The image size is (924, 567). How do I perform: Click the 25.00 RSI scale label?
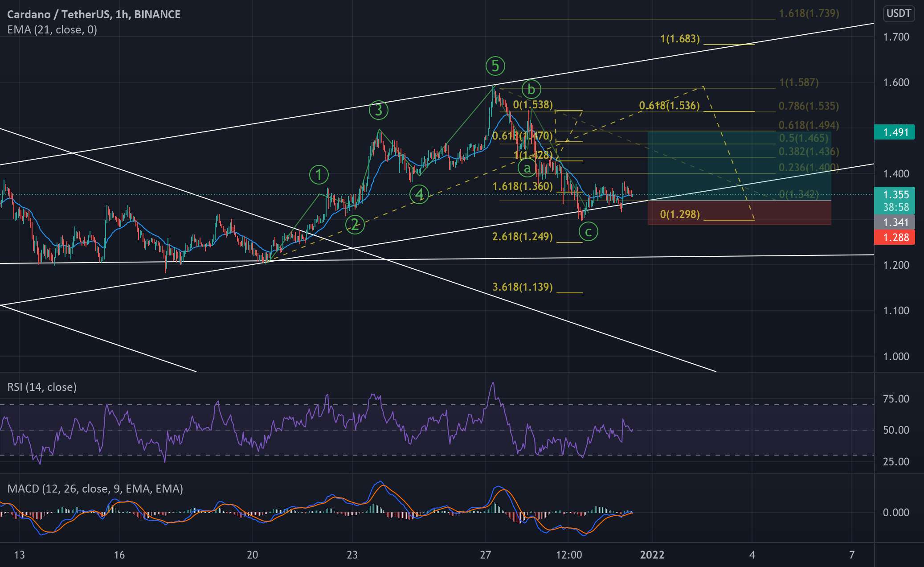pyautogui.click(x=896, y=462)
